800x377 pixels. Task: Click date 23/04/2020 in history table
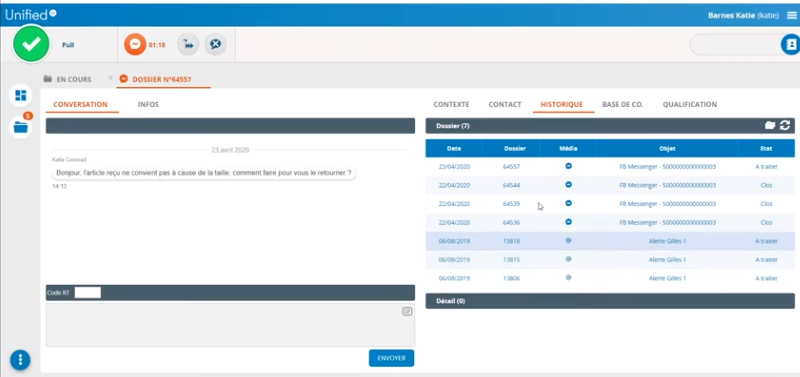click(454, 167)
